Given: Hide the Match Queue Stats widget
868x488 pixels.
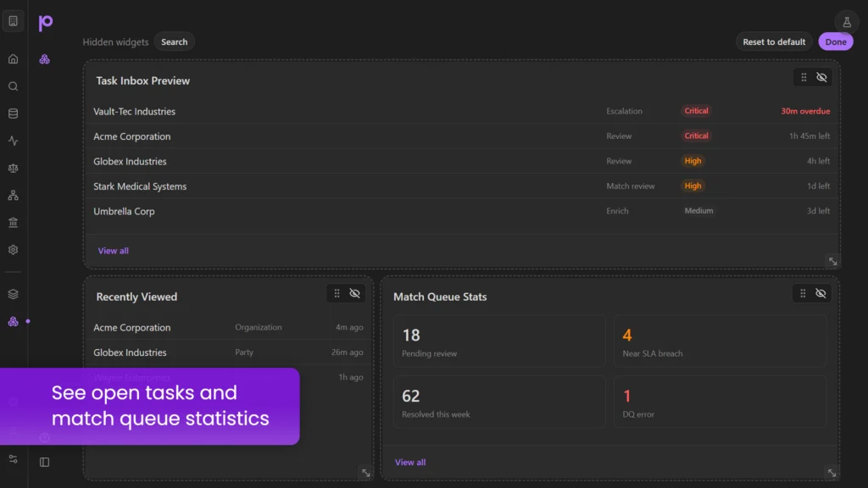Looking at the screenshot, I should click(x=821, y=293).
